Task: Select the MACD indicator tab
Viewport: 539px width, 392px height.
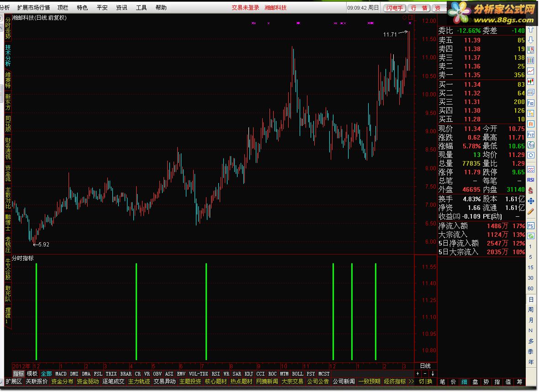Action: [61, 374]
